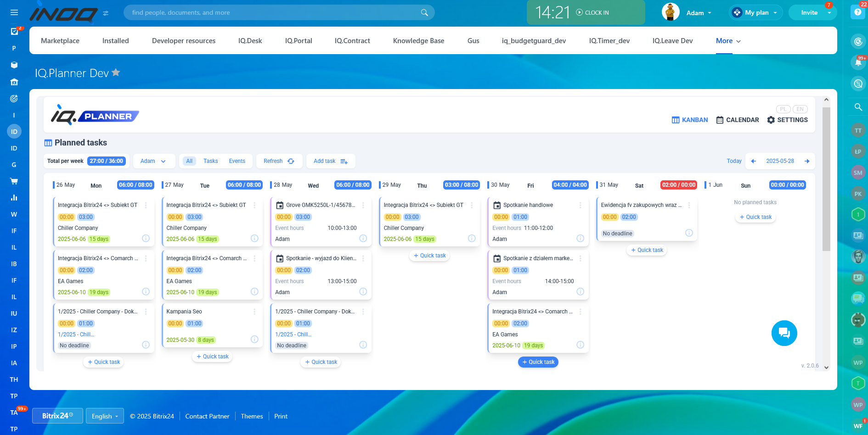This screenshot has height=435, width=868.
Task: Open the Installed tab
Action: point(116,41)
